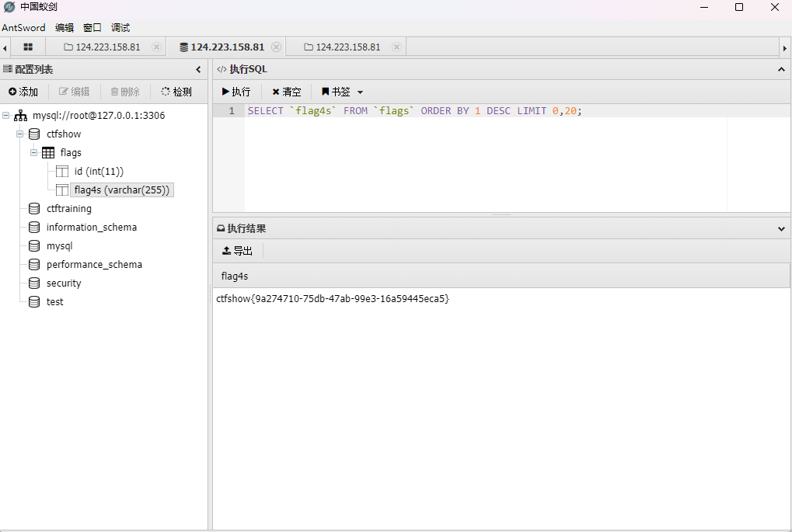This screenshot has height=532, width=792.
Task: Open the 编辑 menu
Action: [x=65, y=27]
